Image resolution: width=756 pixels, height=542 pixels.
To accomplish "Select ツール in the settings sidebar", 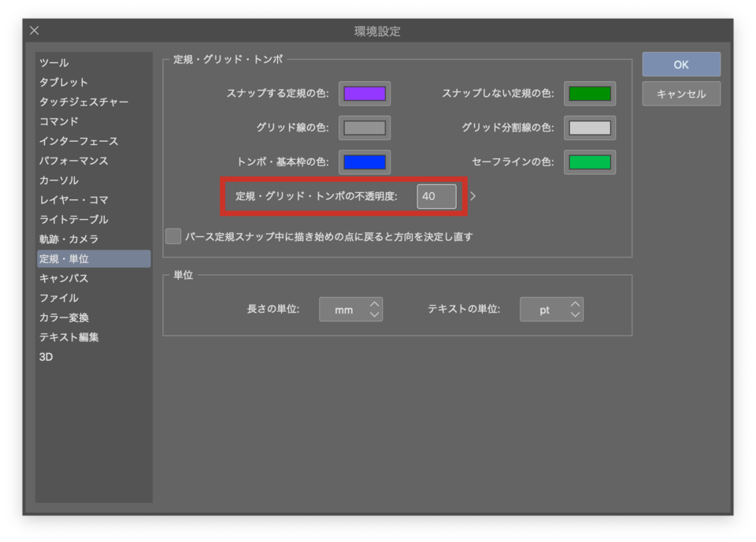I will [54, 63].
